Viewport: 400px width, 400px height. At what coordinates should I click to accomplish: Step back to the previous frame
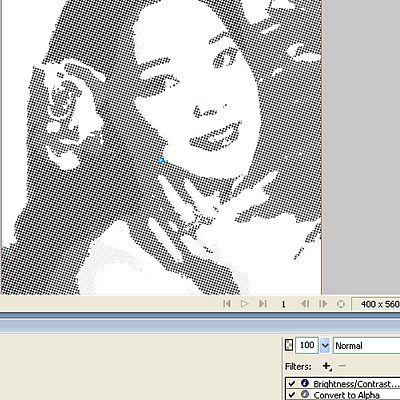[x=305, y=304]
